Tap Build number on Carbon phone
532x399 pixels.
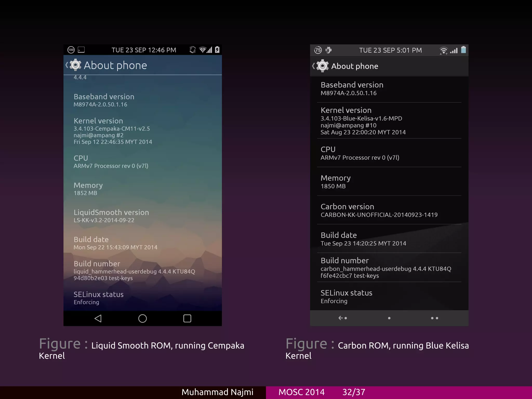tap(385, 268)
